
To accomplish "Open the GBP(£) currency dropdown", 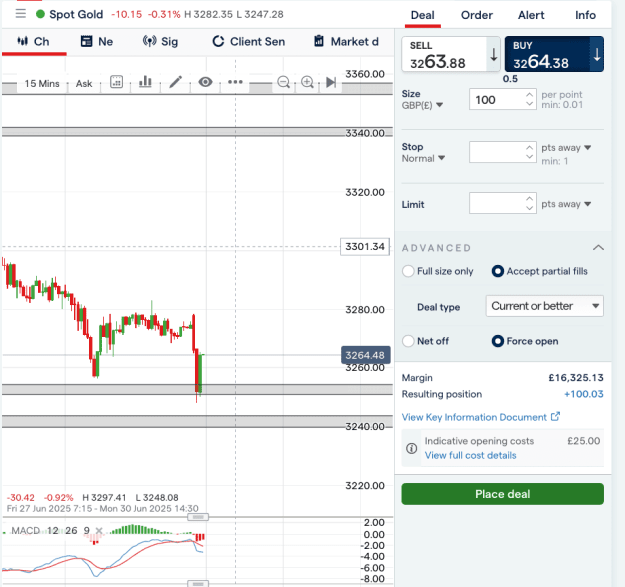I will tap(422, 105).
